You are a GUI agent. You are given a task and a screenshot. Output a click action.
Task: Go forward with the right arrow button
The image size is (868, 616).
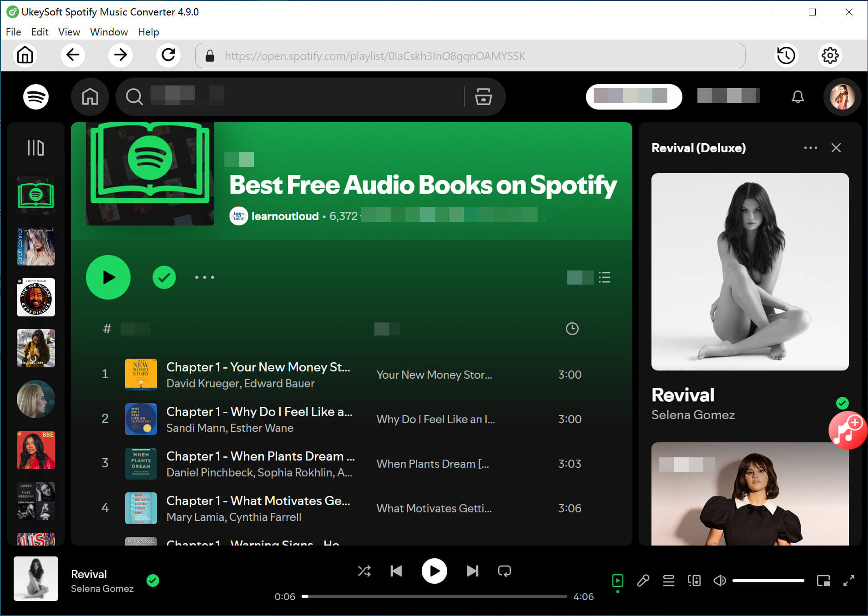pyautogui.click(x=121, y=55)
